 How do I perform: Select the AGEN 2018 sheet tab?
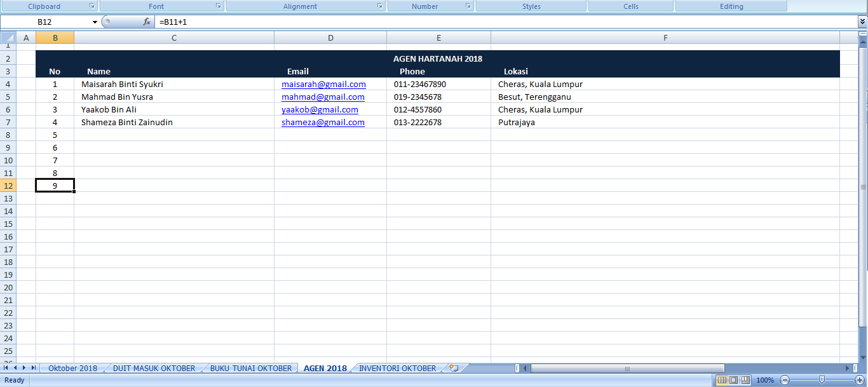(x=325, y=368)
